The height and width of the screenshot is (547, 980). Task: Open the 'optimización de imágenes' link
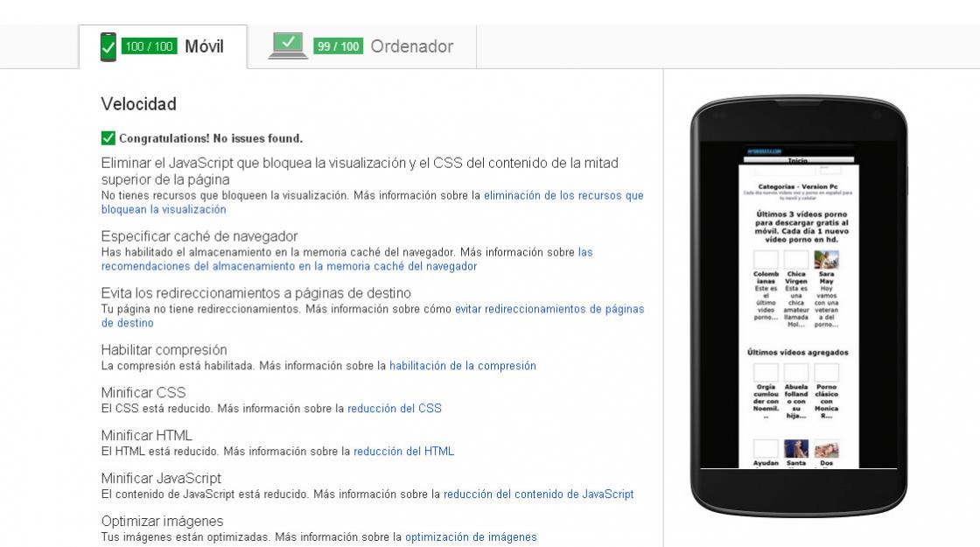pos(470,537)
